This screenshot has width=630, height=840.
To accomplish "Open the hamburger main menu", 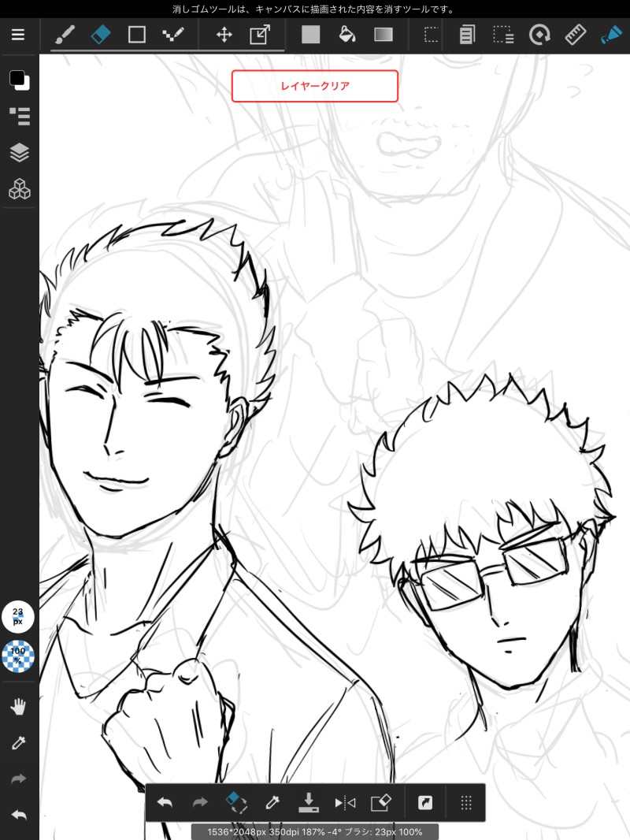I will tap(18, 35).
